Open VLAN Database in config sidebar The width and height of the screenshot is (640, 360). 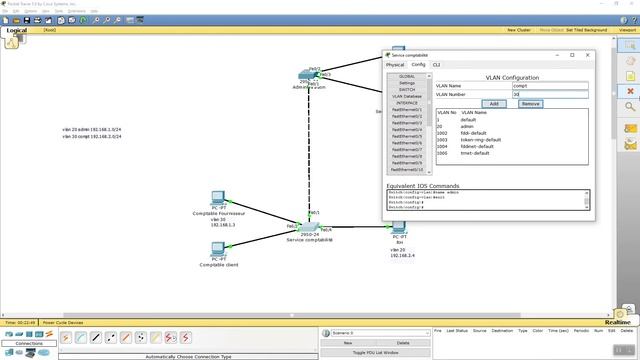407,96
